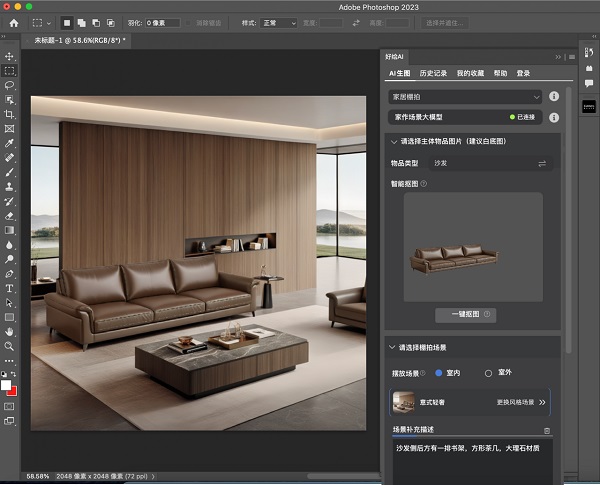Click the foreground color swatch

[x=6, y=385]
